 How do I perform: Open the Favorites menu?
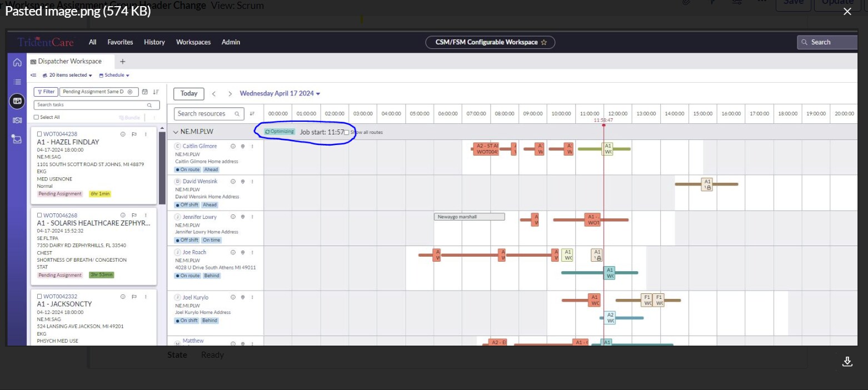(120, 42)
